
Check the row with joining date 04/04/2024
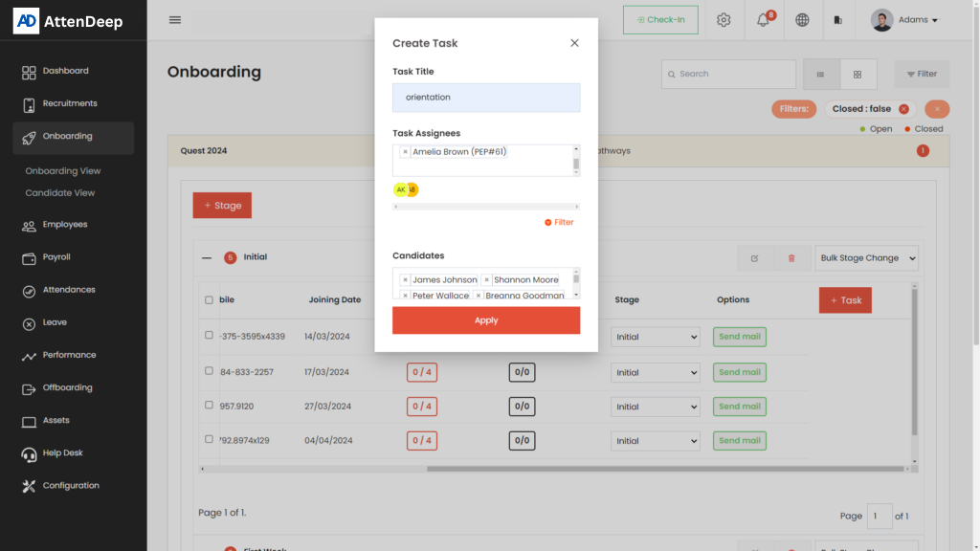[x=210, y=440]
